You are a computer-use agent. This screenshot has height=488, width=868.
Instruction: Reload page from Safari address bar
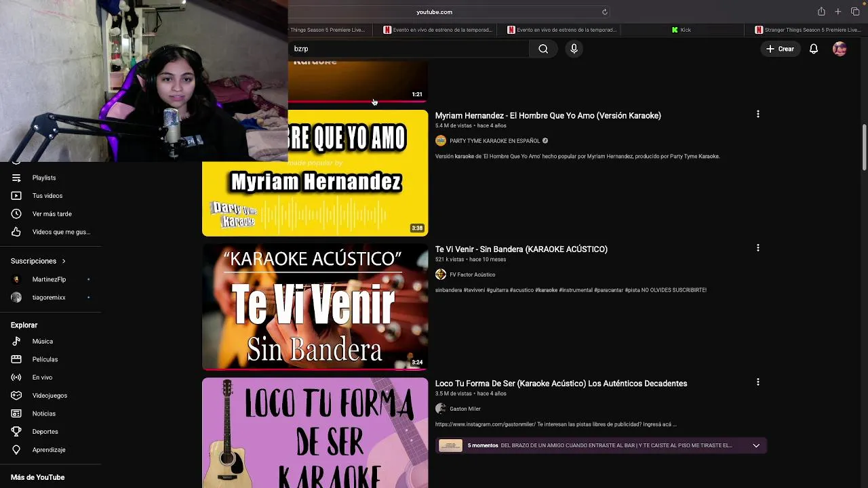pos(604,12)
